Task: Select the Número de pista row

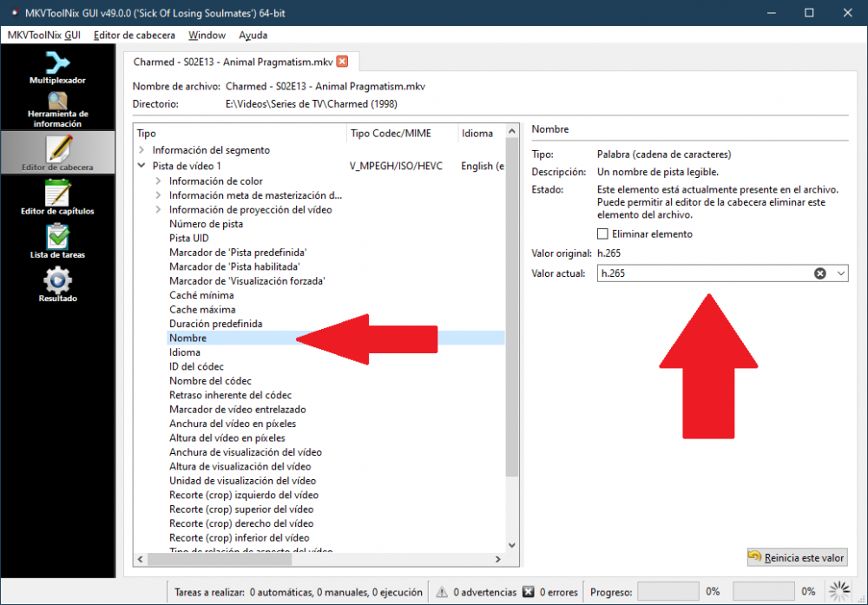Action: [x=206, y=224]
